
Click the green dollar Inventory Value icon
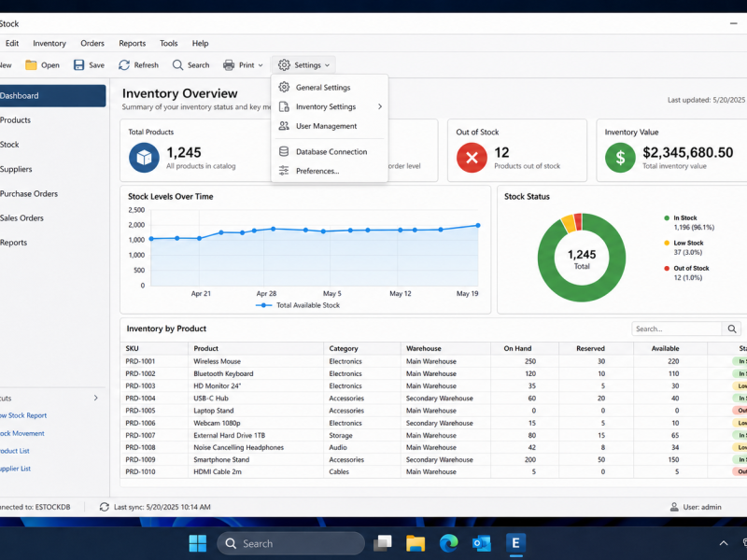pos(620,157)
